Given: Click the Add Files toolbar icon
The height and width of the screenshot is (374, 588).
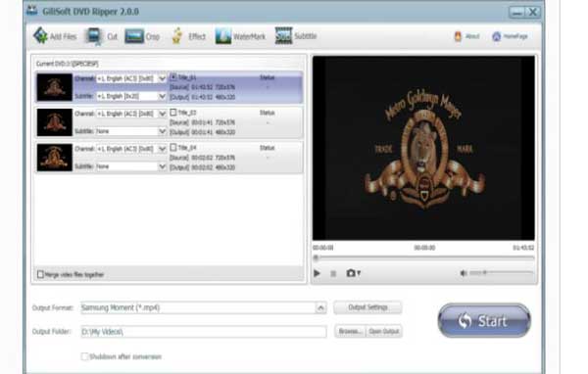Looking at the screenshot, I should point(40,36).
